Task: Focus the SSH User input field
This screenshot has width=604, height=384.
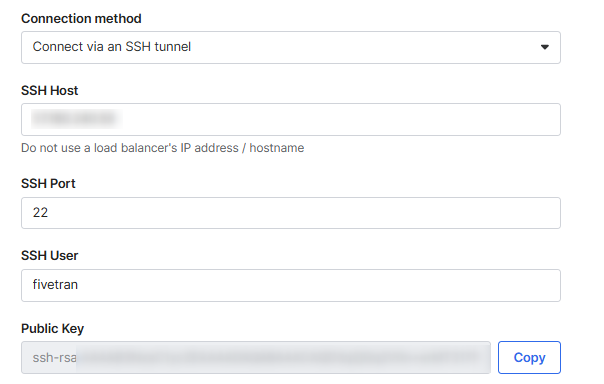Action: pos(291,285)
